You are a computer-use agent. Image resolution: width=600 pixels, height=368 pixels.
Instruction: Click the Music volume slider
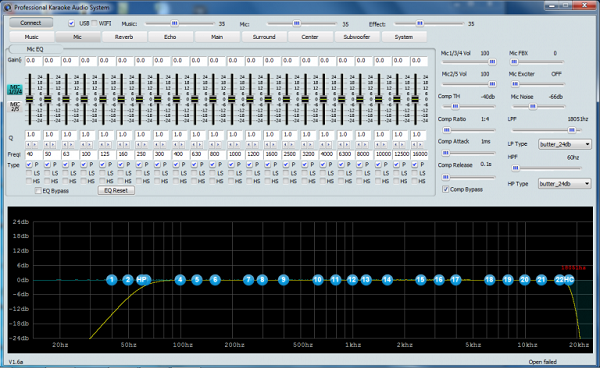(x=179, y=24)
